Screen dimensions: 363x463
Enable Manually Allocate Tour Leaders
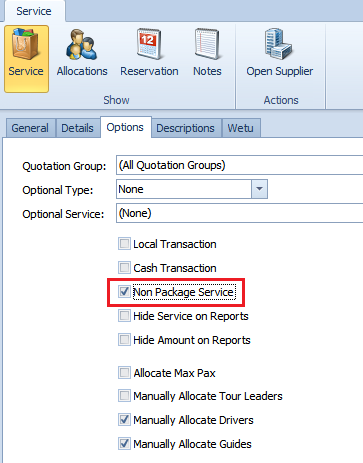click(x=124, y=396)
